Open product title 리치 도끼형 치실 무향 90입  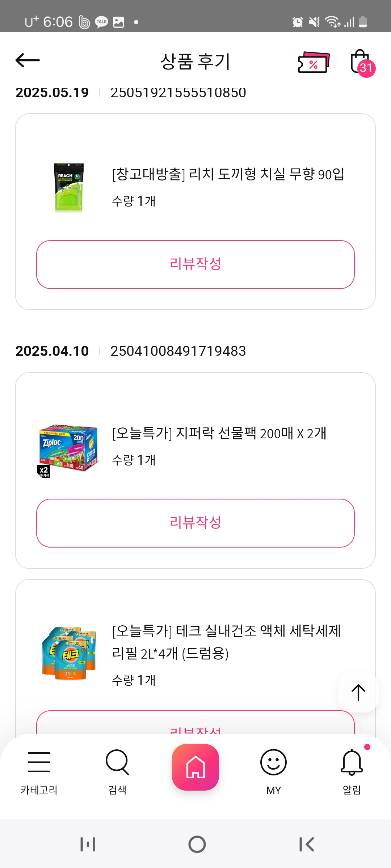coord(228,174)
